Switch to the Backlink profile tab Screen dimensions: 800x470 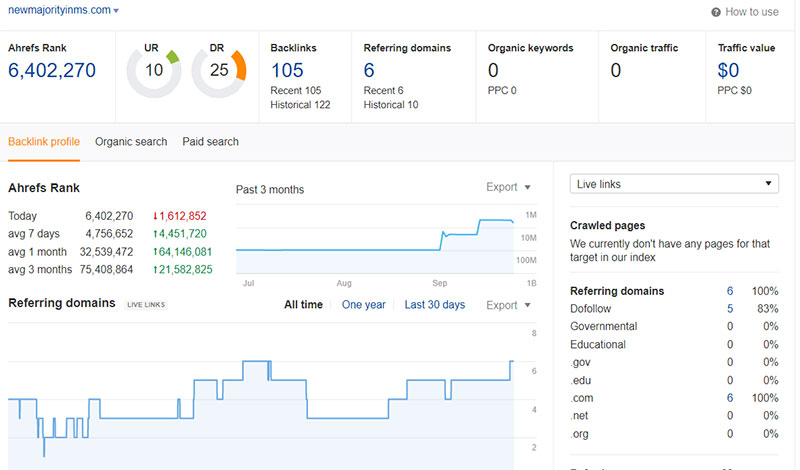click(44, 142)
